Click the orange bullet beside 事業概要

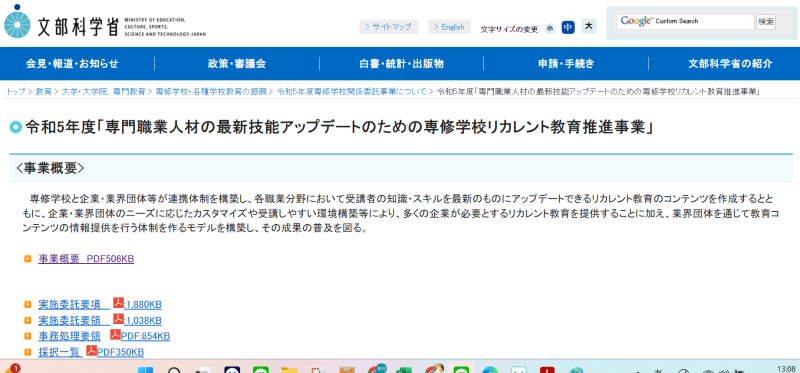tap(28, 259)
